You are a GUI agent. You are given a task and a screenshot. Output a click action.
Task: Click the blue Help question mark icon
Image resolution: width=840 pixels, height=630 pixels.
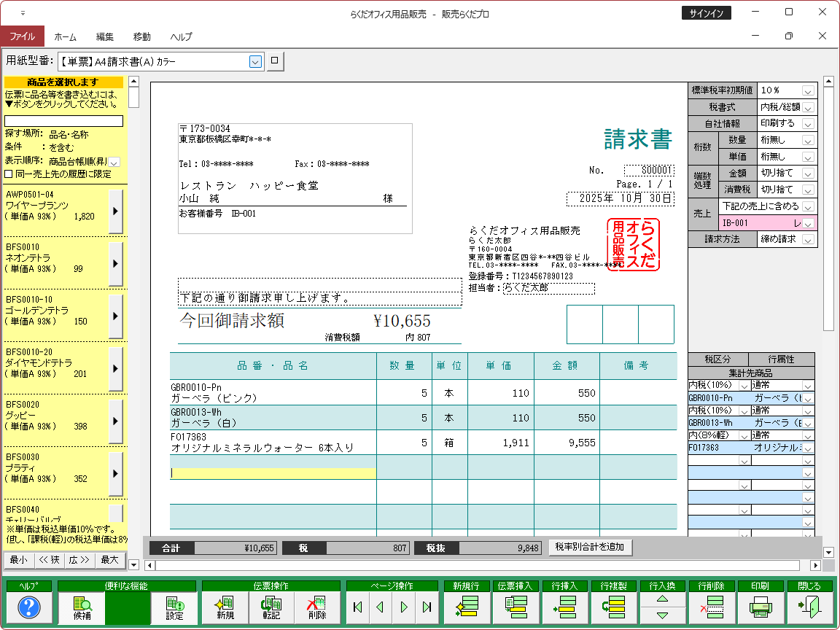coord(29,607)
